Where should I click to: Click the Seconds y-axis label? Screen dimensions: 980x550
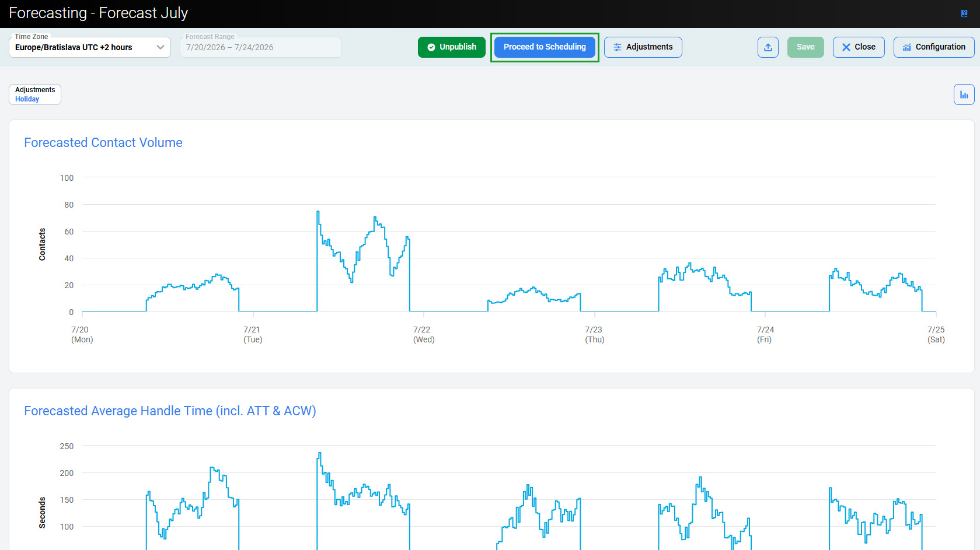tap(42, 513)
